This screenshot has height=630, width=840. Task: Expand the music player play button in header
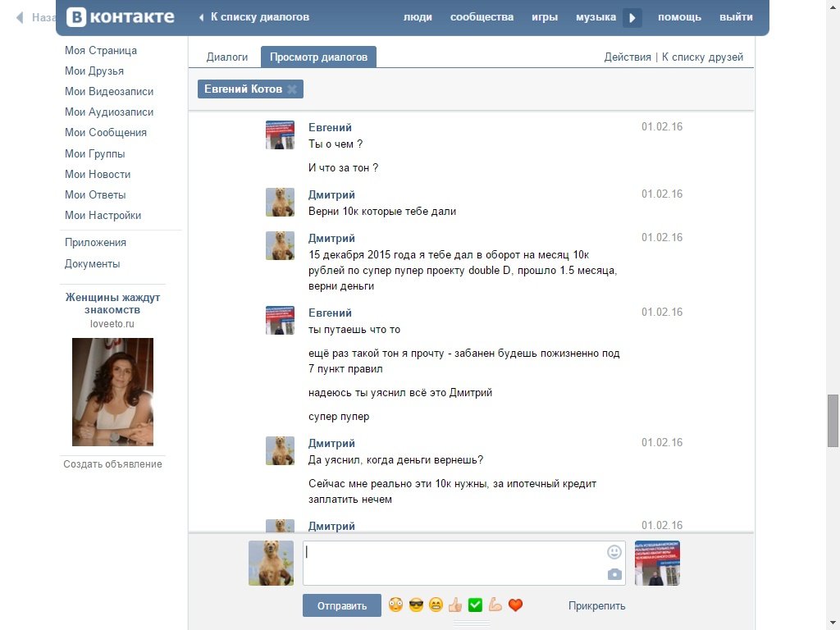(632, 17)
